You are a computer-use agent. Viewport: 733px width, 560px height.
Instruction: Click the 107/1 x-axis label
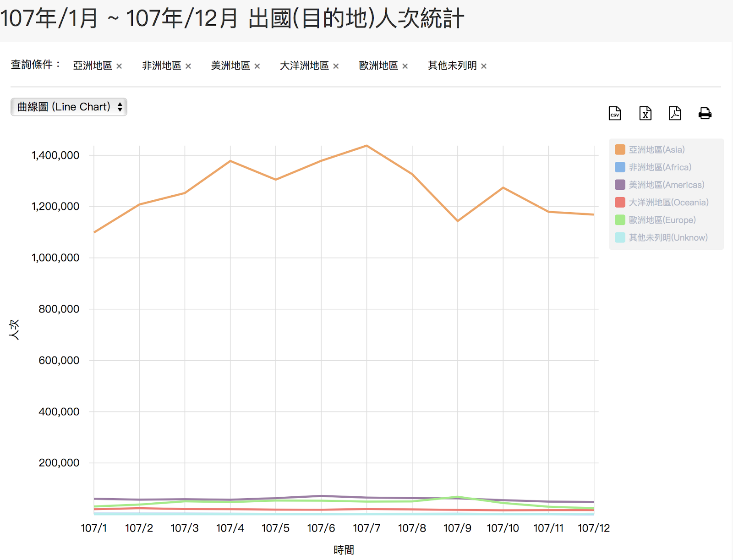pyautogui.click(x=94, y=528)
